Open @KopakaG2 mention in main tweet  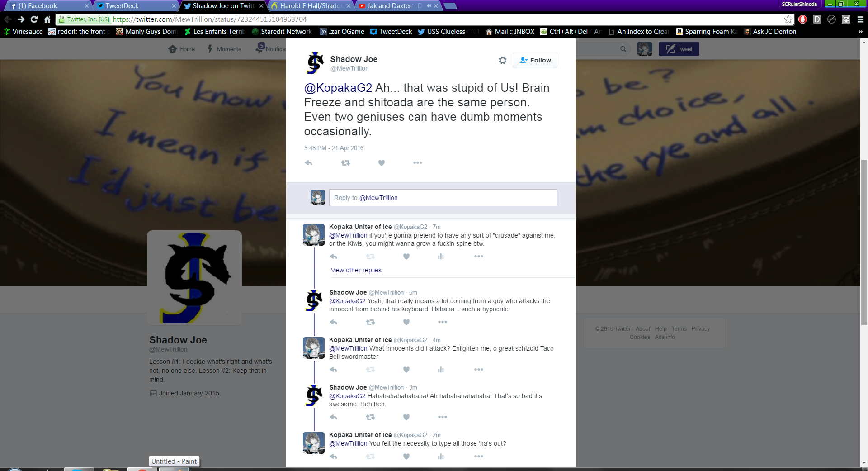click(x=338, y=88)
